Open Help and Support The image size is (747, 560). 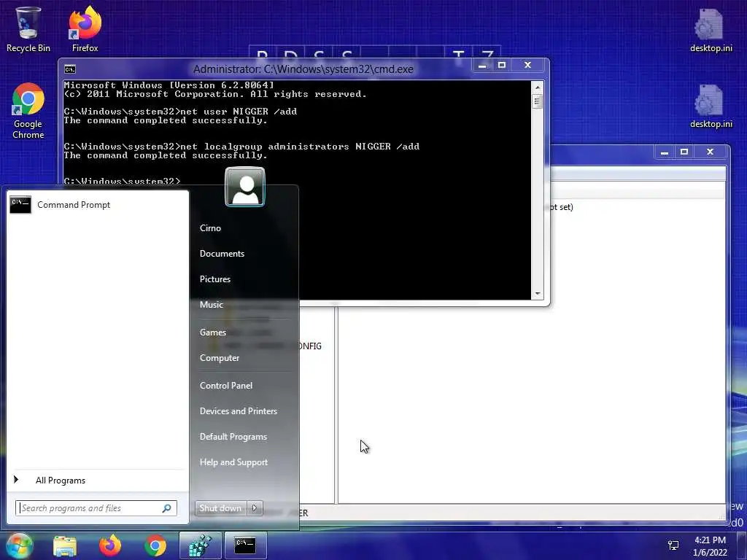click(233, 462)
